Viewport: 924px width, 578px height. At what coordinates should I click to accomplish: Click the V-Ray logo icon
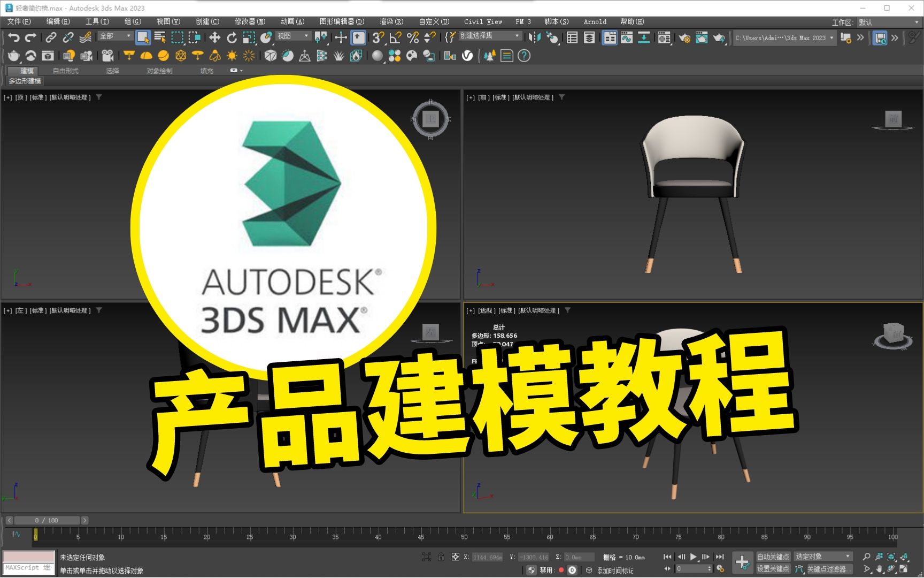tap(467, 56)
